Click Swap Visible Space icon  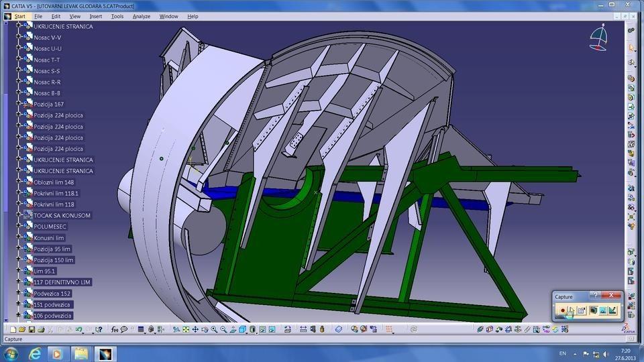click(x=272, y=329)
